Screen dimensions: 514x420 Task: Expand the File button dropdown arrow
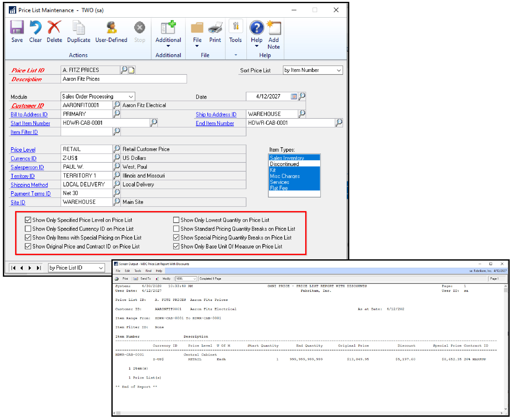tap(197, 46)
